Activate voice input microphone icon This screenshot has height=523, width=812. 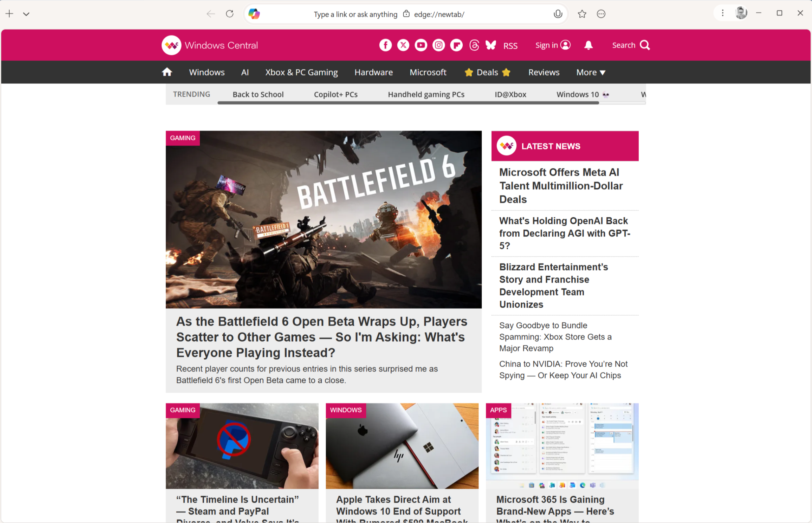coord(558,14)
